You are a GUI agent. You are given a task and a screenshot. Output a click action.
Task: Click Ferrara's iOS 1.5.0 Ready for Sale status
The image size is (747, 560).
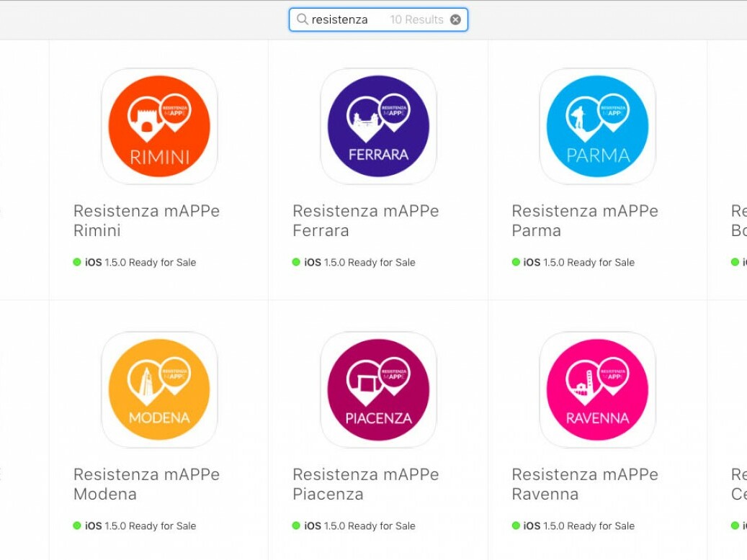pyautogui.click(x=354, y=263)
